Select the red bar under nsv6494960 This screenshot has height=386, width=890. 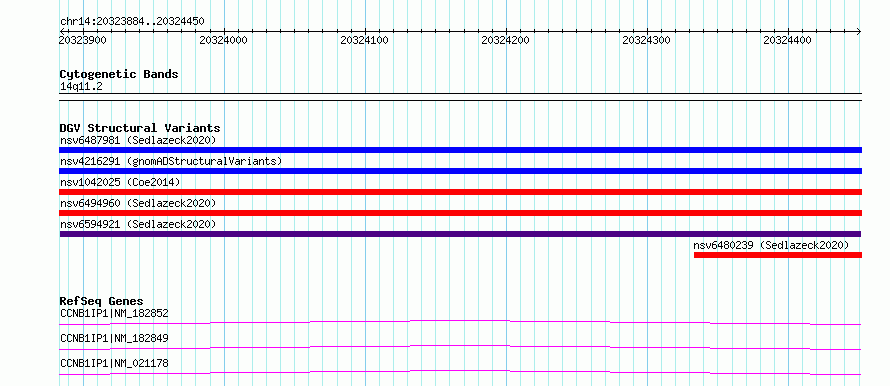(461, 213)
